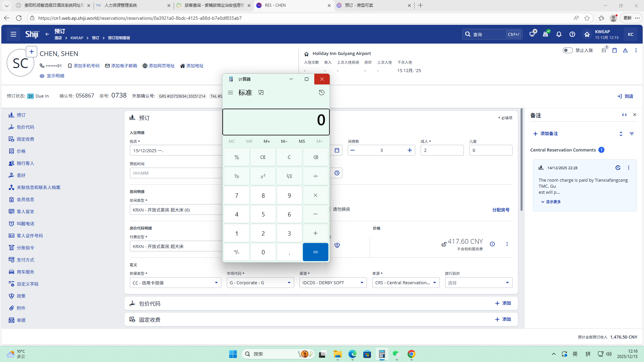Click the alert triangle icon
This screenshot has width=644, height=362.
625,50
